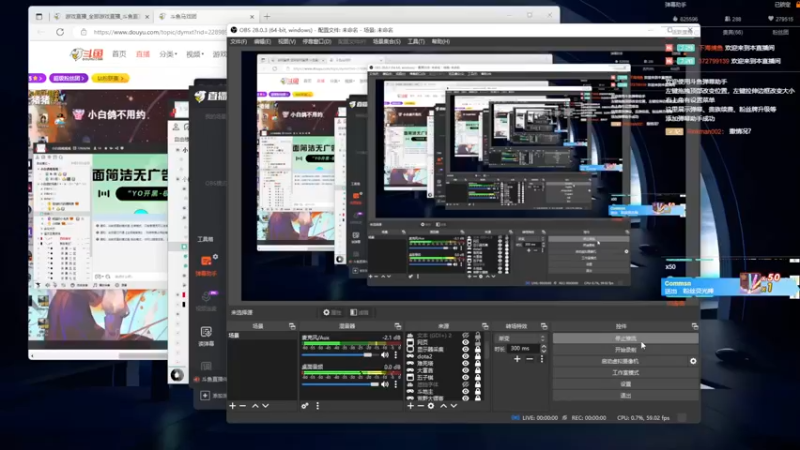800x450 pixels.
Task: Unlock the dota2 source lock
Action: (x=478, y=357)
